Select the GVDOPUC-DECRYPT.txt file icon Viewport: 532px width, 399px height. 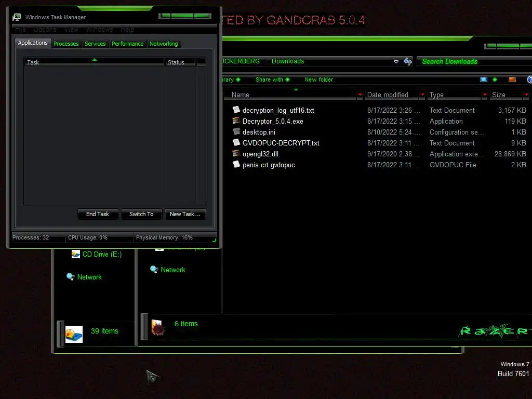pos(236,142)
